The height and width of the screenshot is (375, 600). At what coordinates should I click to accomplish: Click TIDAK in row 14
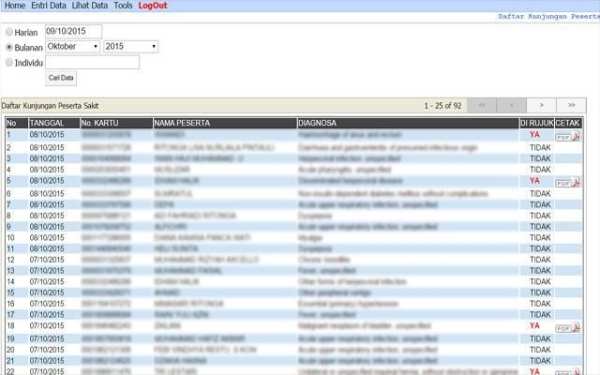pos(540,282)
